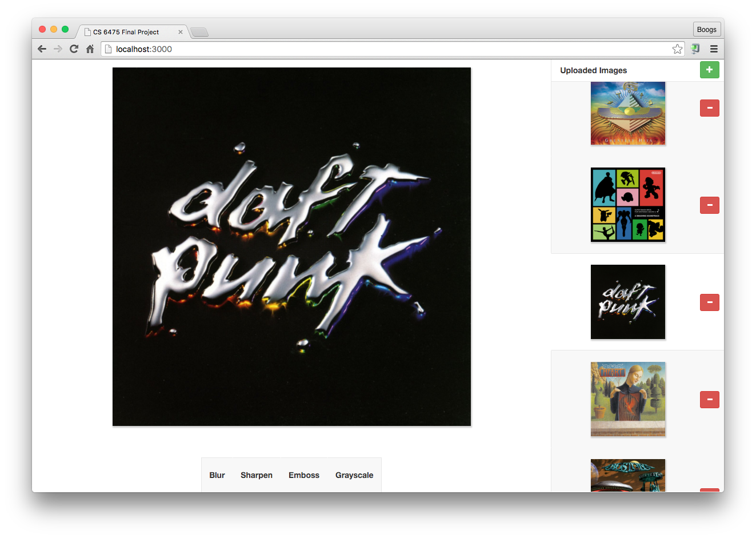Reload the localhost page
Viewport: 756px width, 538px height.
(74, 49)
